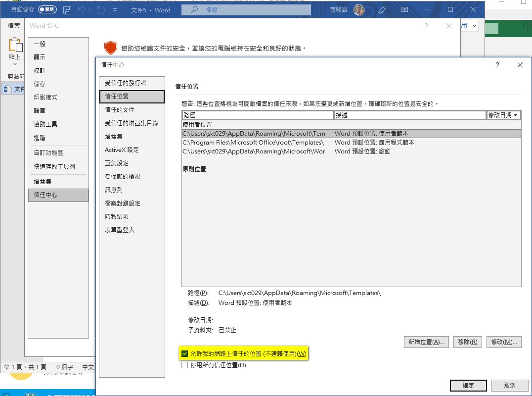Sort by 路徑 column header
This screenshot has width=532, height=396.
coord(258,115)
